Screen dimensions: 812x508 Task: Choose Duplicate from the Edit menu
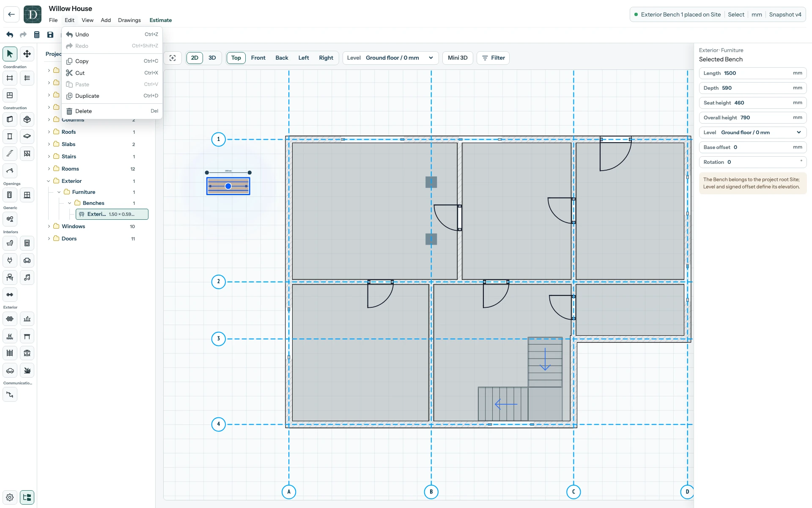[x=112, y=96]
